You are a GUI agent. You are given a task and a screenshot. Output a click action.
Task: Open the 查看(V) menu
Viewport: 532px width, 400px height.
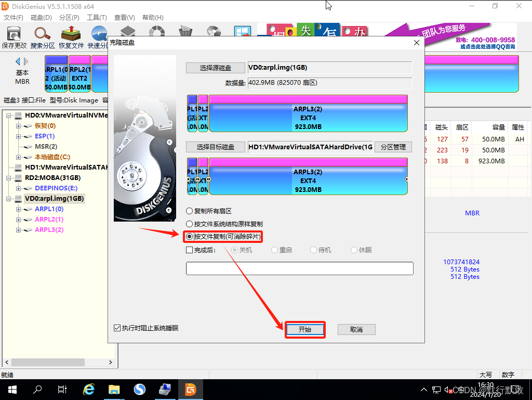point(125,17)
